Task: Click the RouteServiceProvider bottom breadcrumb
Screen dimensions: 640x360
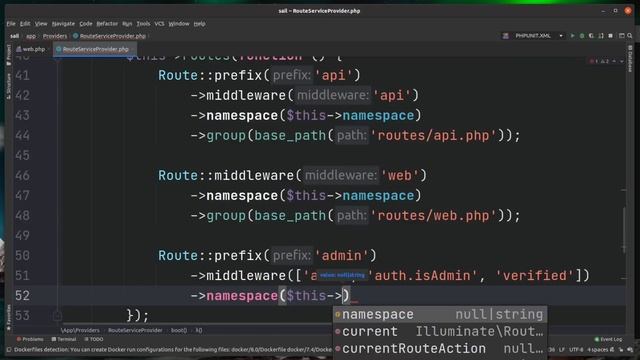Action: (x=135, y=330)
